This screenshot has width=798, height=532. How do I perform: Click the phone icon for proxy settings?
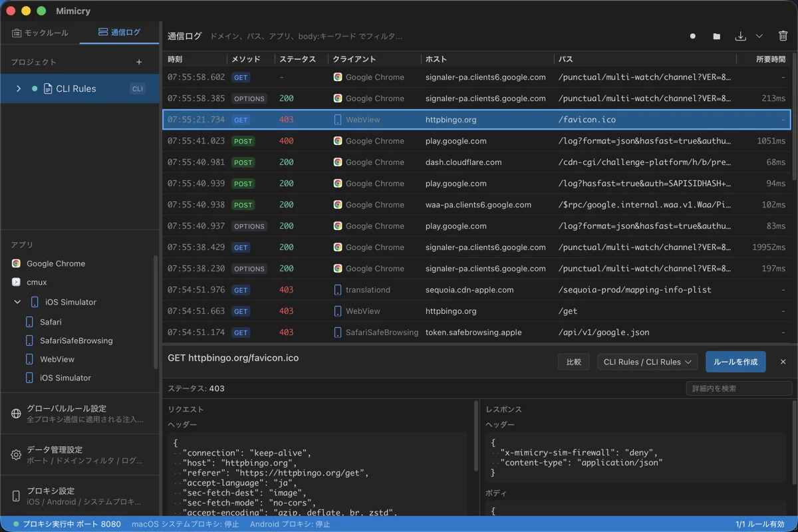(x=16, y=496)
